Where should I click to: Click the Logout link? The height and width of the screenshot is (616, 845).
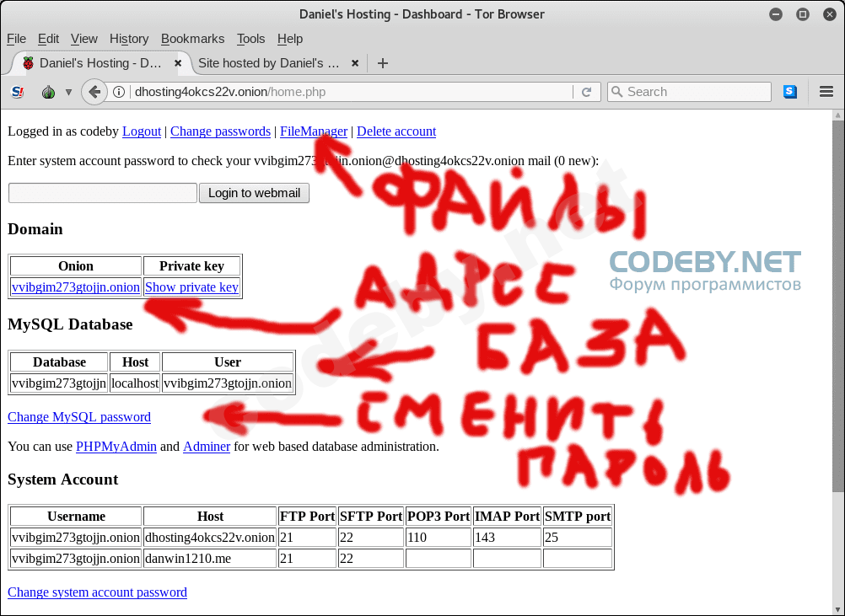click(142, 131)
